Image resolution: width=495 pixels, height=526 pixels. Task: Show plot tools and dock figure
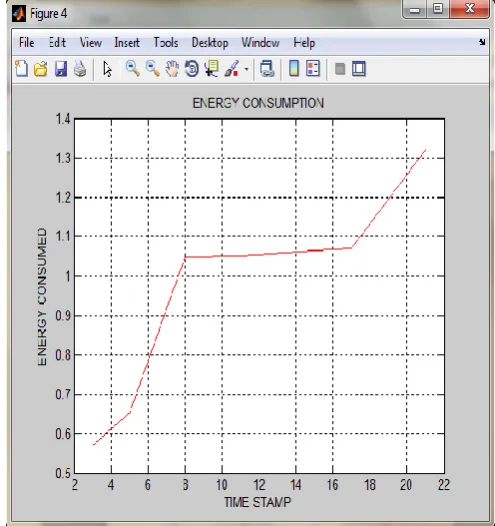tap(359, 69)
